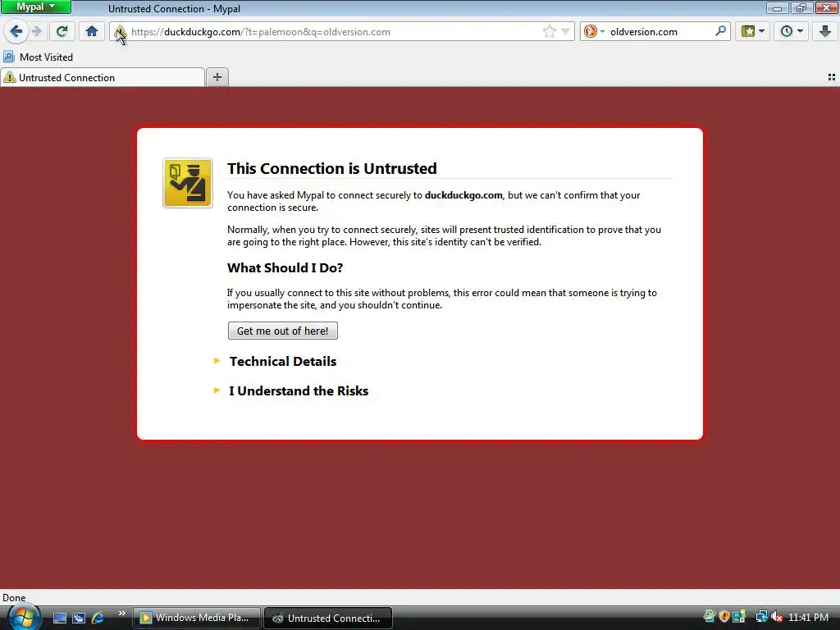Image resolution: width=840 pixels, height=630 pixels.
Task: Switch to Windows Media Player taskbar button
Action: point(197,618)
